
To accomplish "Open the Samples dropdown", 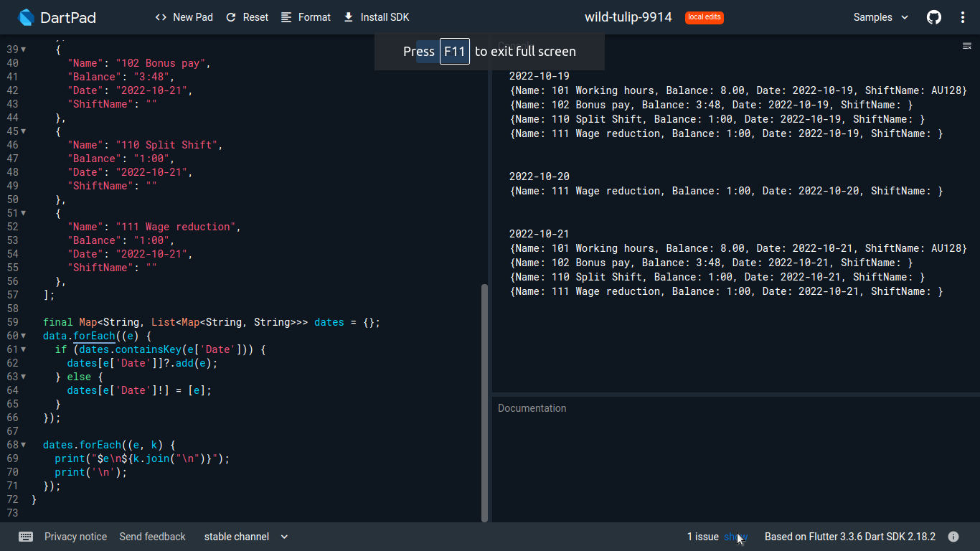I will (x=881, y=17).
